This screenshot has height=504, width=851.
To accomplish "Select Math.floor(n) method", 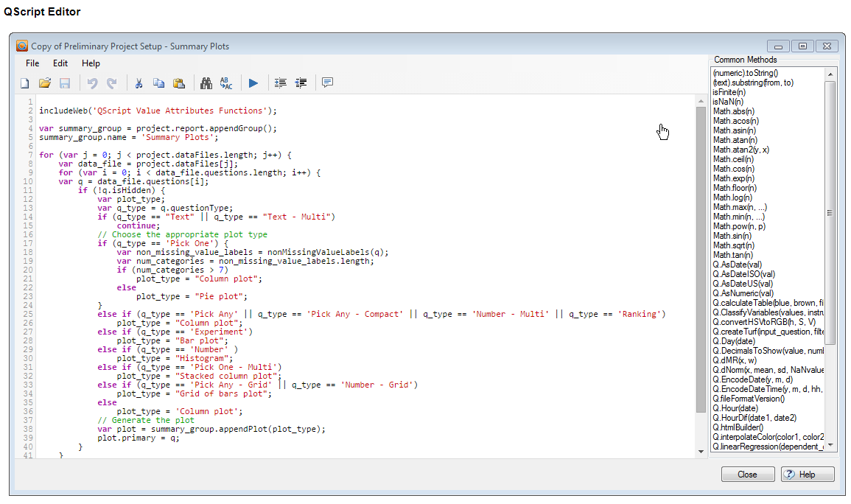I will click(735, 188).
